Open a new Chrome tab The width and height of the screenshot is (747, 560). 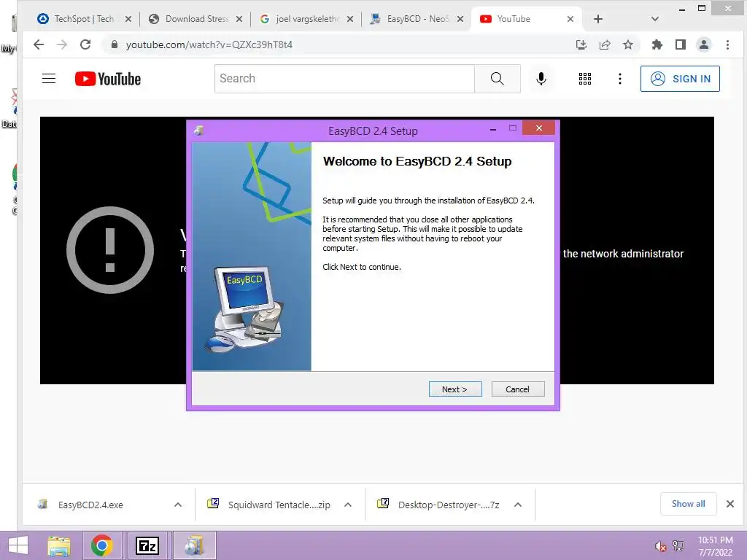pyautogui.click(x=598, y=19)
